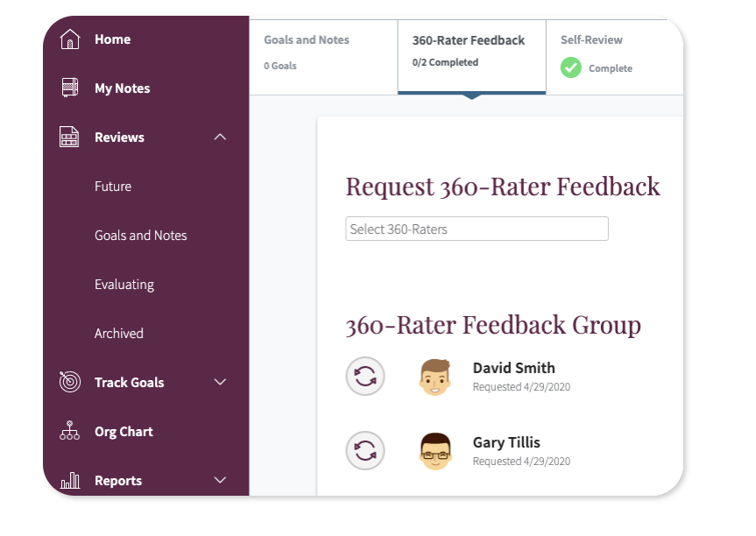Image resolution: width=756 pixels, height=536 pixels.
Task: Click the replace-rater icon beside David Smith
Action: tap(365, 376)
